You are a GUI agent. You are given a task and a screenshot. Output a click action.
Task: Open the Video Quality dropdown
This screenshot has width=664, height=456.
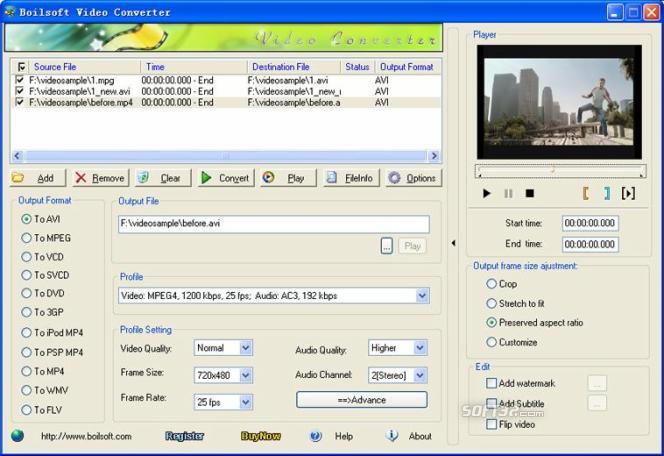pyautogui.click(x=246, y=348)
